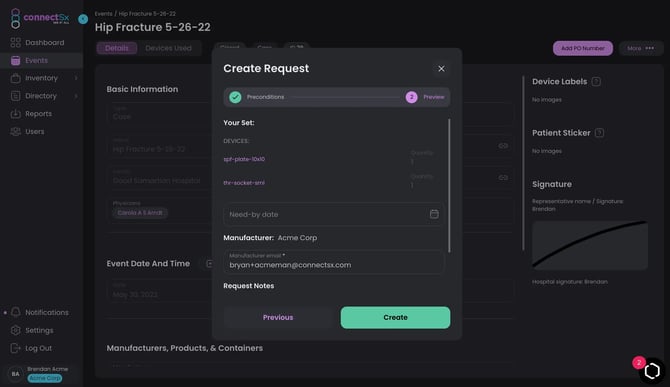Screen dimensions: 670x387
Task: Click the Log Out door icon
Action: (15, 348)
